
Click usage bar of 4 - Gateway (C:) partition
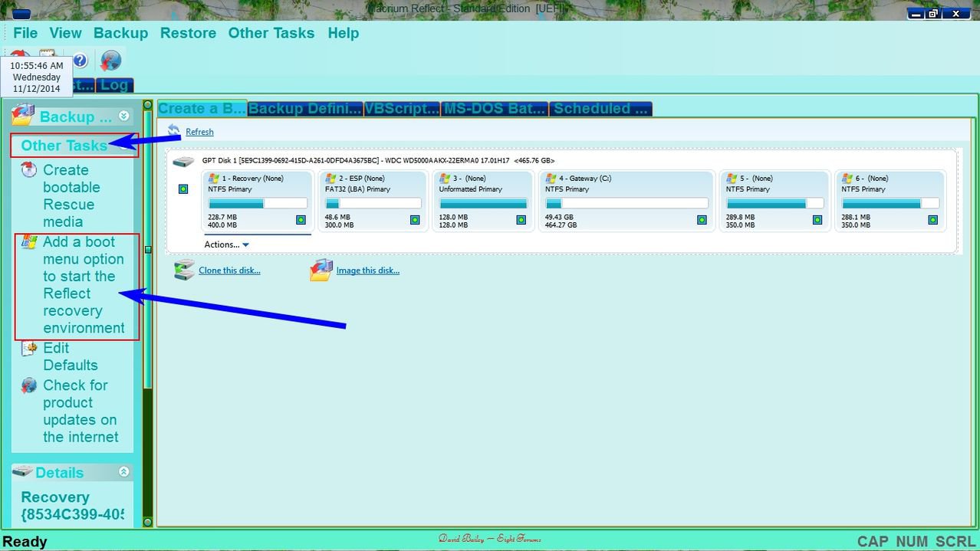pyautogui.click(x=626, y=204)
